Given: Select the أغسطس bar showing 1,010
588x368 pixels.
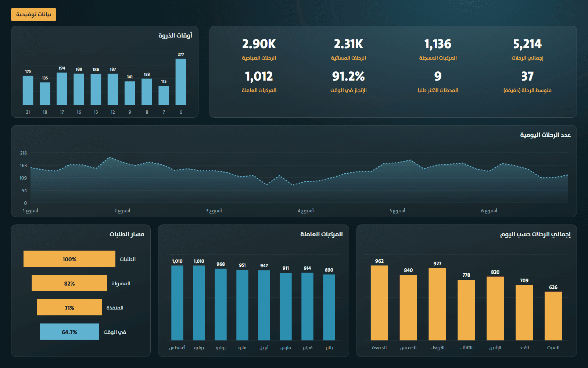Looking at the screenshot, I should coord(177,303).
